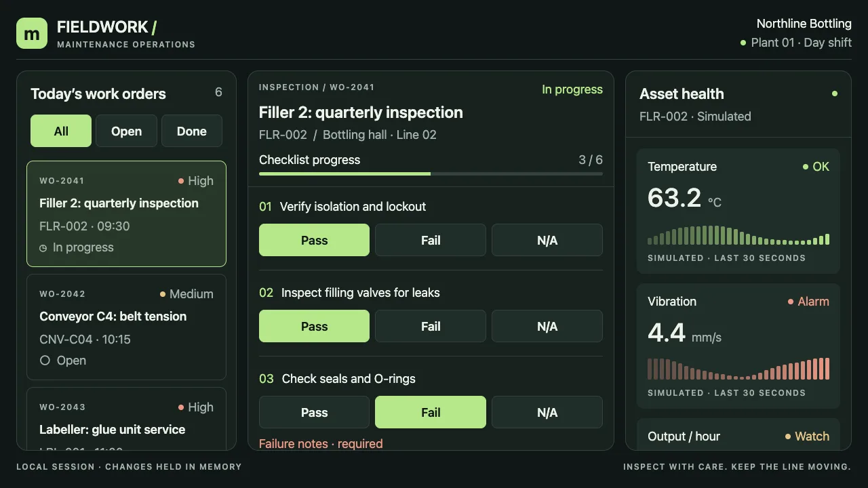Select Pass for Inspect filling valves for leaks
Screen dimensions: 868x488
tap(314, 326)
